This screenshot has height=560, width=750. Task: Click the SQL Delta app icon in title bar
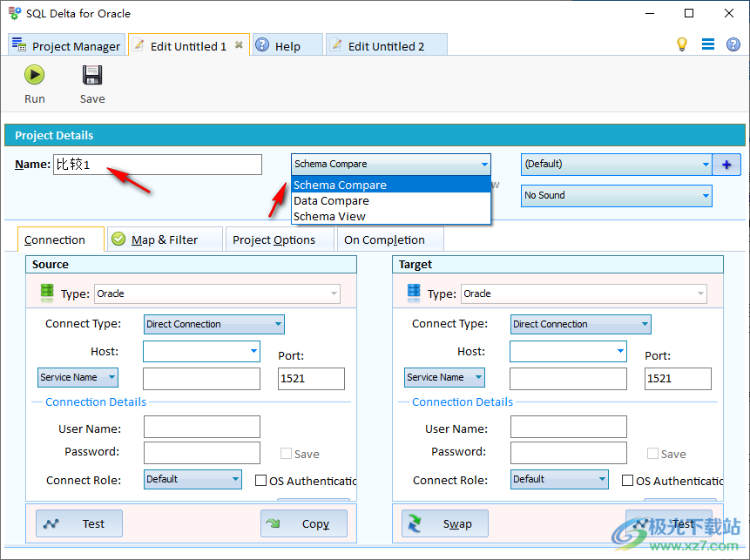pos(14,13)
